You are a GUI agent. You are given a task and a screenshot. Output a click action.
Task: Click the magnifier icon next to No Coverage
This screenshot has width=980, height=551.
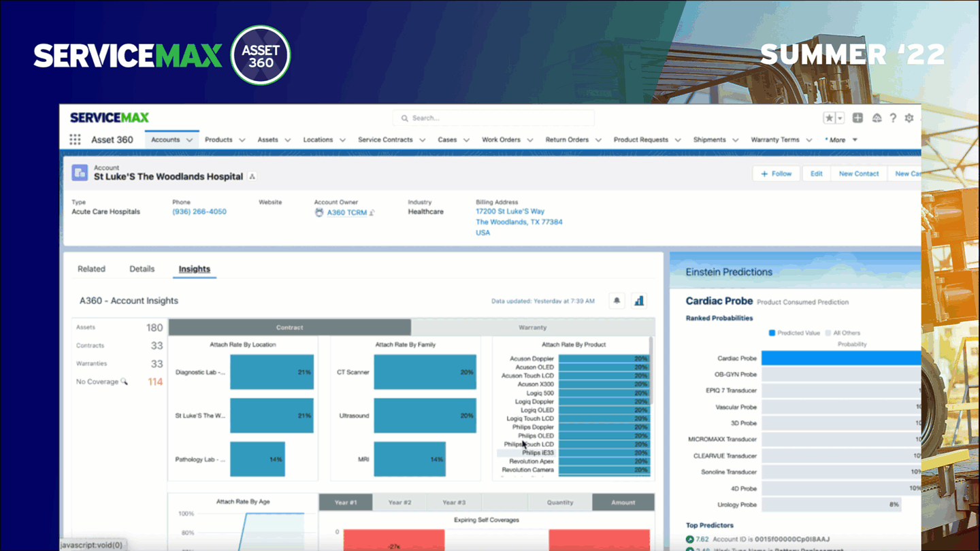tap(125, 382)
